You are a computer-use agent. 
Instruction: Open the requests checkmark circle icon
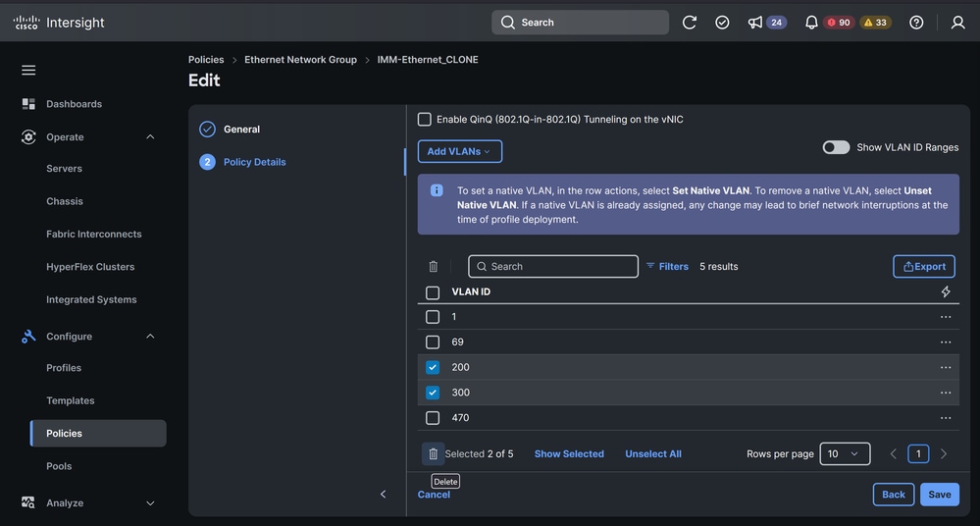(722, 23)
